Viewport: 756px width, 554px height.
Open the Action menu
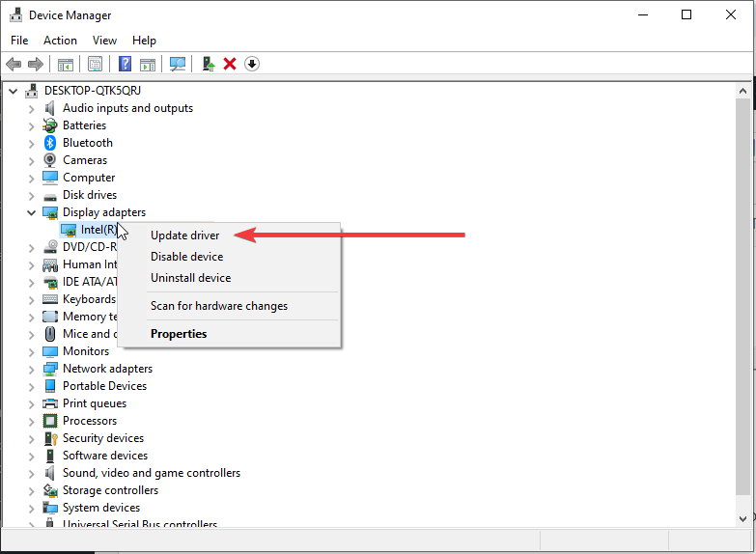[x=60, y=41]
